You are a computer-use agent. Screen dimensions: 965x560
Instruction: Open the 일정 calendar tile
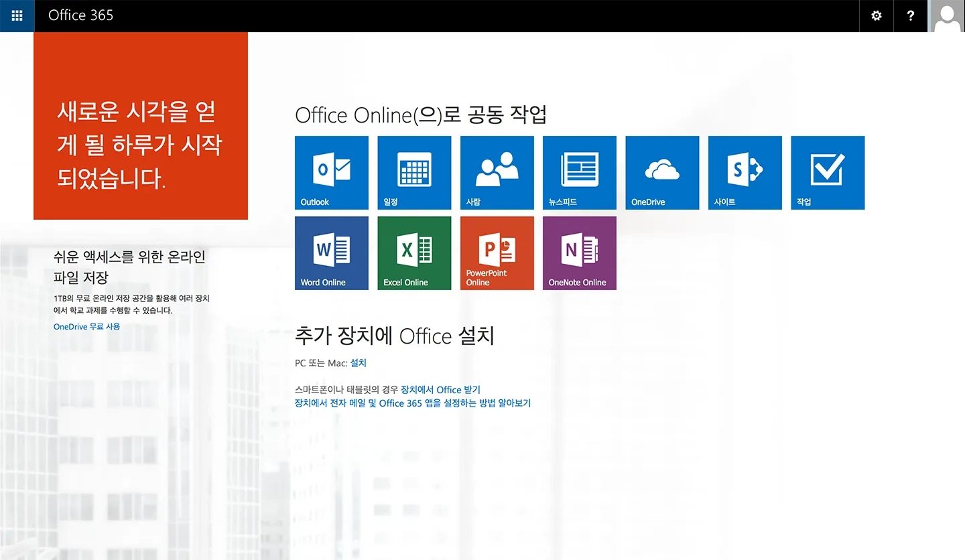[414, 173]
